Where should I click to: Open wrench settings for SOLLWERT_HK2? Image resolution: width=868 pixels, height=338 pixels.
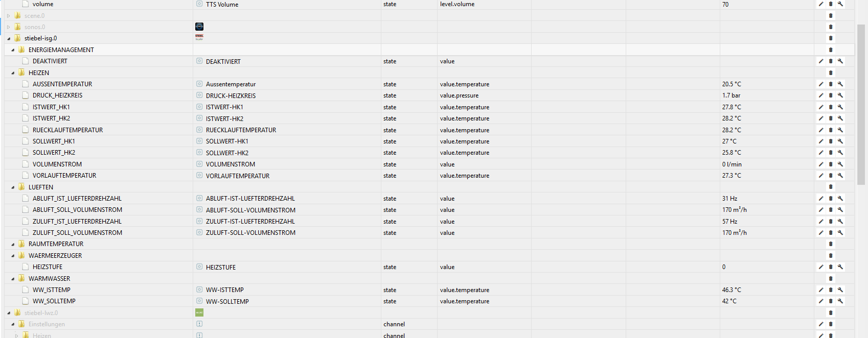tap(840, 153)
